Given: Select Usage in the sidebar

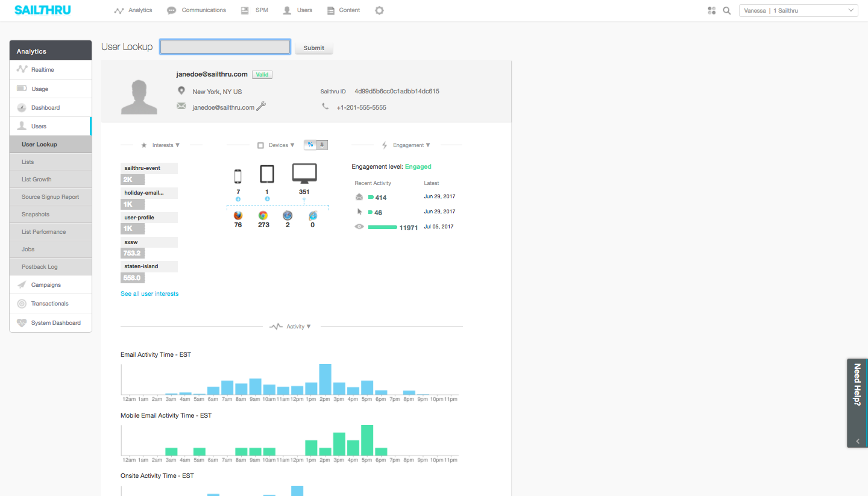Looking at the screenshot, I should [51, 89].
